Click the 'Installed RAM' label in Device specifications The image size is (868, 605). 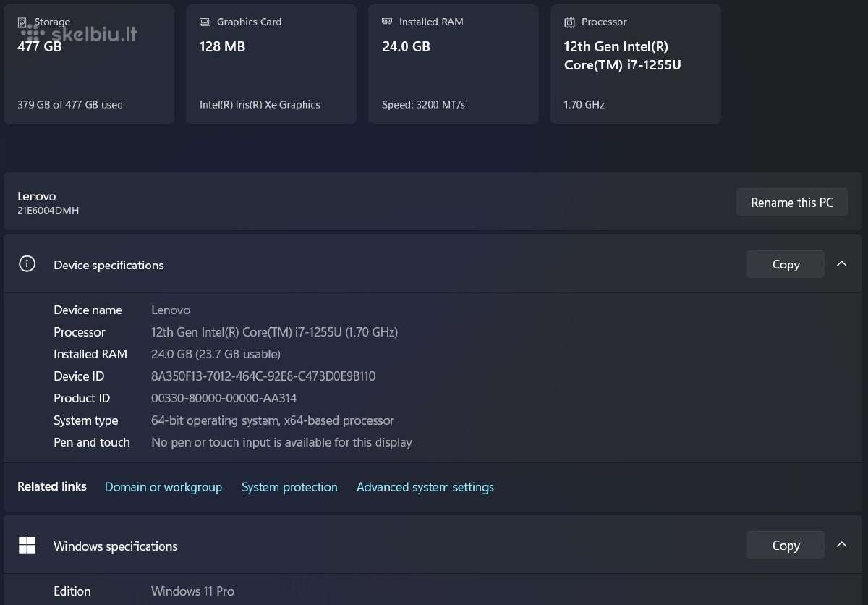[90, 354]
